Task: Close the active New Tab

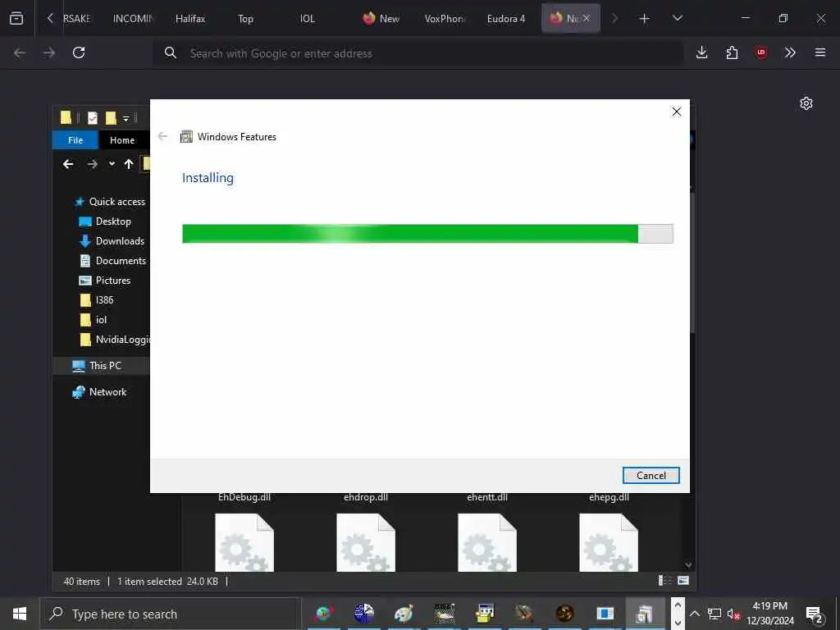Action: (x=587, y=18)
